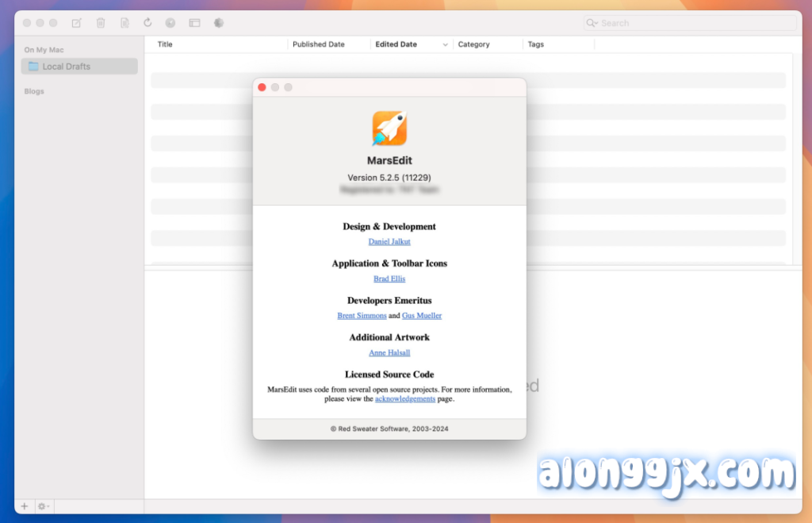Screen dimensions: 812x523
Task: Follow the Brad Ellis link
Action: point(389,279)
